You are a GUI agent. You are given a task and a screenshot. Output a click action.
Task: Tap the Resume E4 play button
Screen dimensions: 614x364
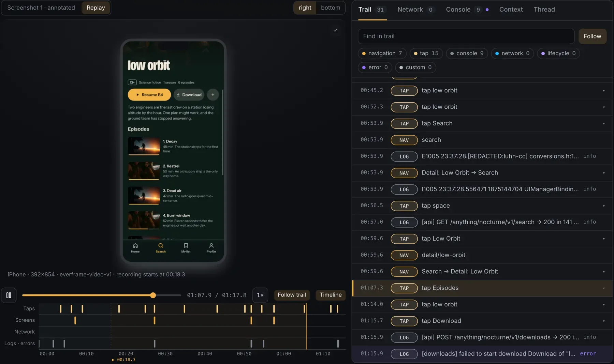click(x=149, y=95)
